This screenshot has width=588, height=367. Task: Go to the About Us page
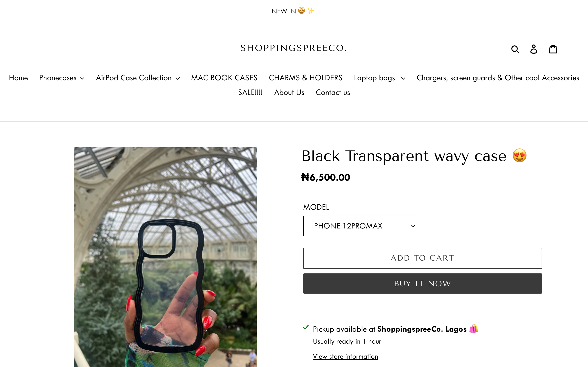coord(289,92)
